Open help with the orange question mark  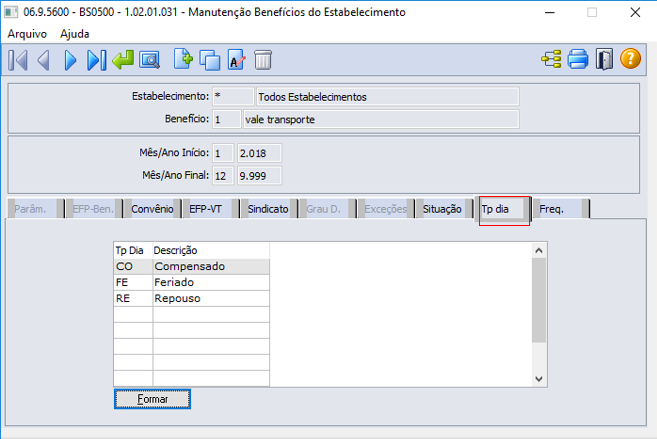[x=630, y=59]
